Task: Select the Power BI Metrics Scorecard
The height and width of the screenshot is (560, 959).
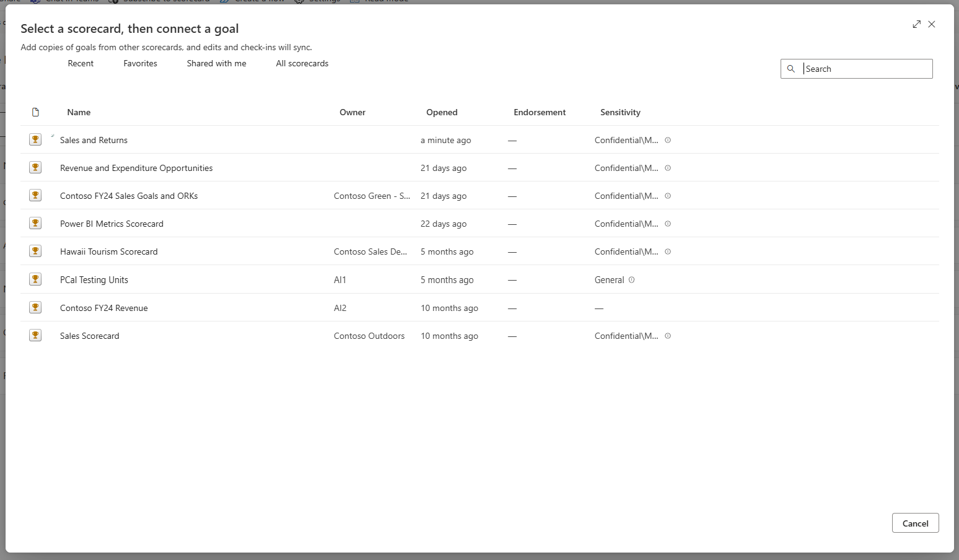Action: pos(112,224)
